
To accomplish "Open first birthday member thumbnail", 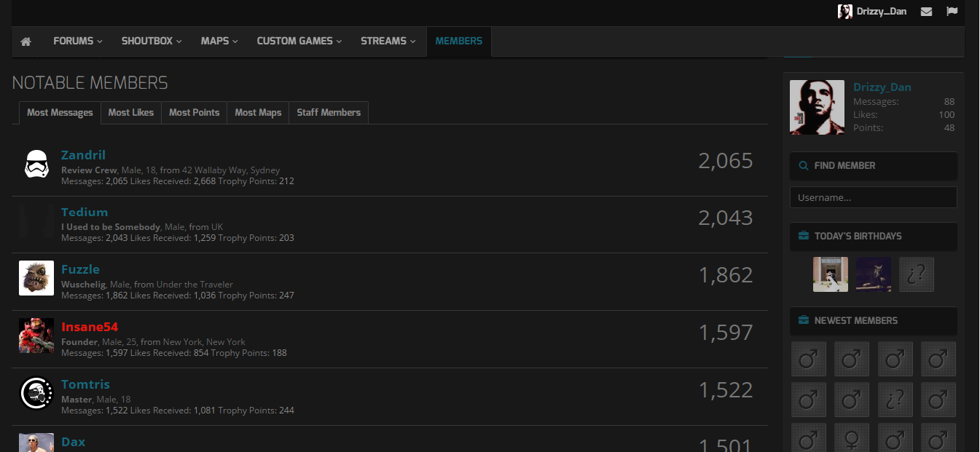I will click(x=831, y=274).
